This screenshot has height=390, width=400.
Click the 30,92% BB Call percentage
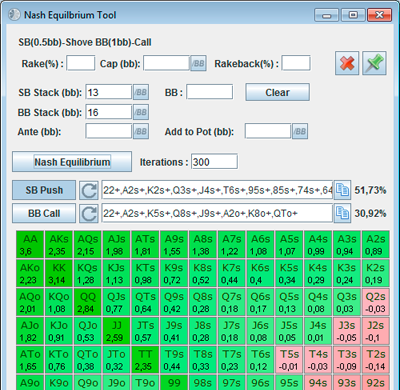[370, 213]
